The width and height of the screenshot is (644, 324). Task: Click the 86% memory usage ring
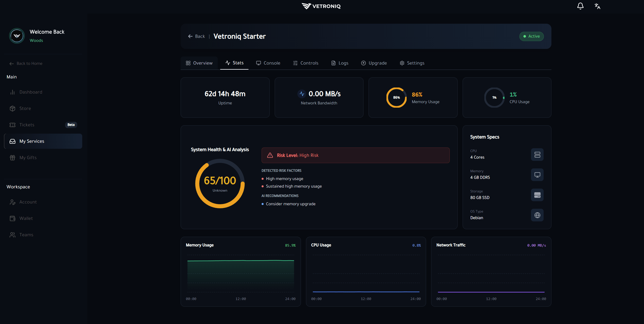click(397, 98)
